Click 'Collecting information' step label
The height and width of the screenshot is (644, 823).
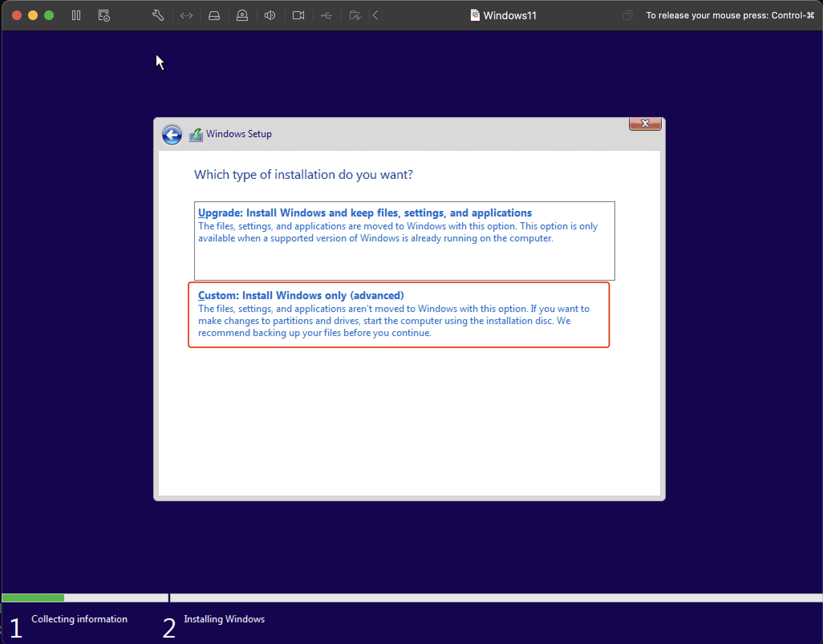[x=79, y=619]
